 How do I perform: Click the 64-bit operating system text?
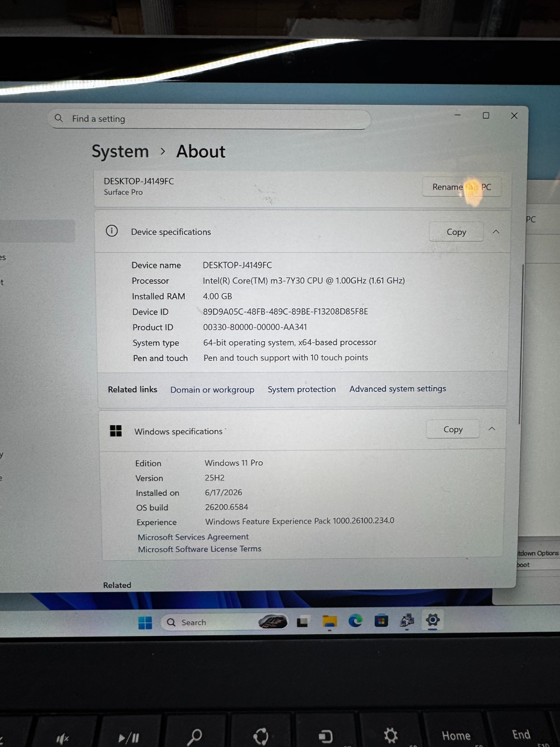pos(290,342)
